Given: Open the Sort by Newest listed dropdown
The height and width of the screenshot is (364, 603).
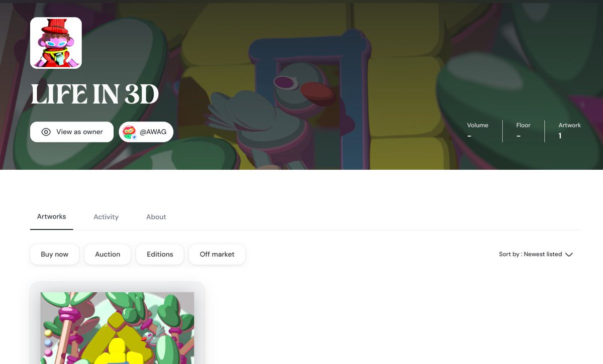Looking at the screenshot, I should 536,255.
